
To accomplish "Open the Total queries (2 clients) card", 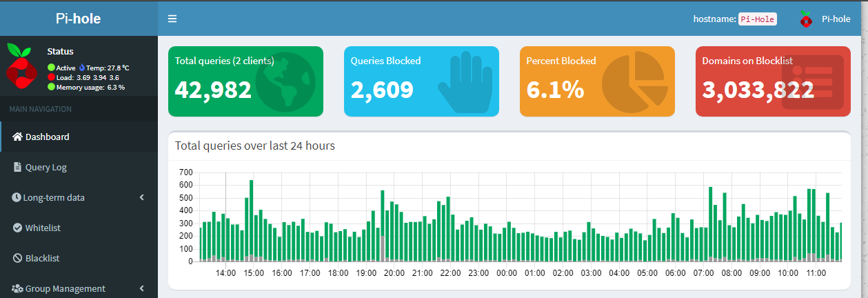I will click(x=245, y=81).
